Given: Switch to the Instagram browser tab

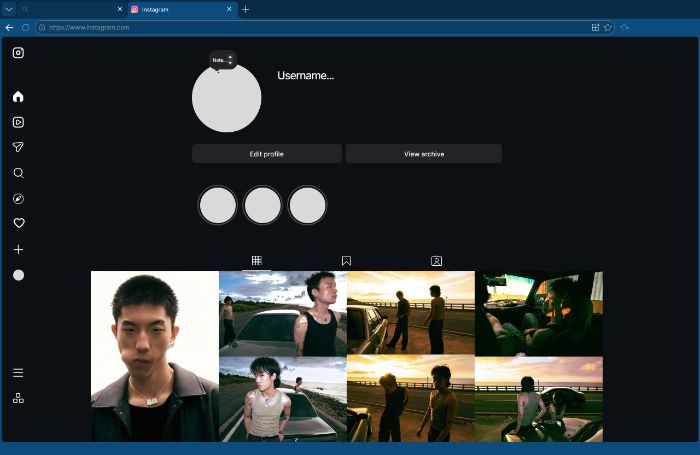Looking at the screenshot, I should (183, 9).
